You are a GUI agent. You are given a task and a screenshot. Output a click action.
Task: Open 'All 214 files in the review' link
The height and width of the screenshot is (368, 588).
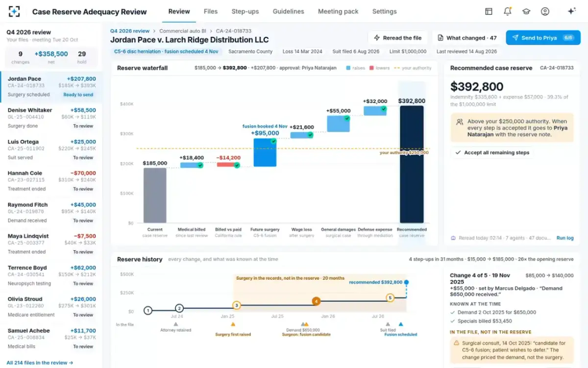pyautogui.click(x=40, y=363)
